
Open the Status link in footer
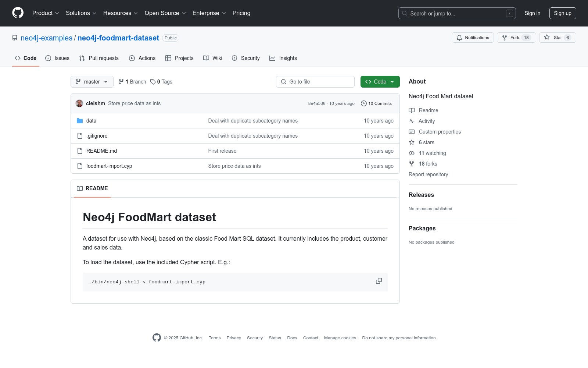(275, 338)
